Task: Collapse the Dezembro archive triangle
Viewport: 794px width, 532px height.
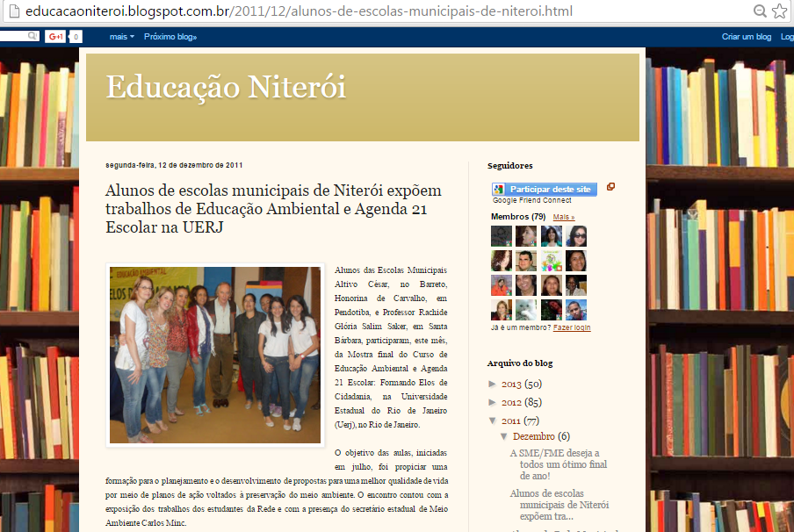Action: pyautogui.click(x=504, y=436)
